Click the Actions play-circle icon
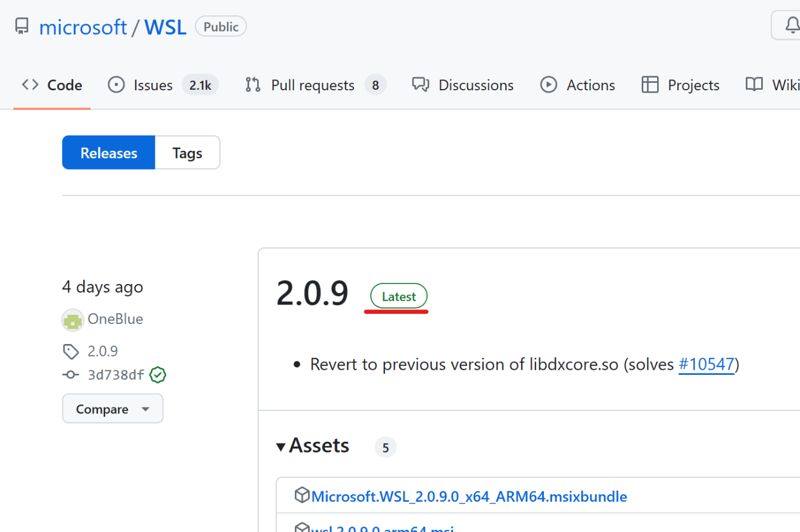This screenshot has height=532, width=800. click(x=549, y=85)
